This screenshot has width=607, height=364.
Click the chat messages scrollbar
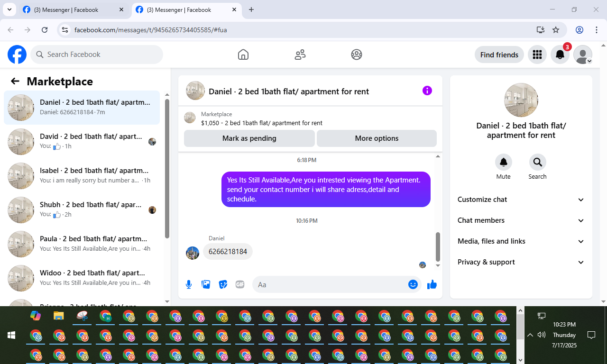[x=438, y=246]
